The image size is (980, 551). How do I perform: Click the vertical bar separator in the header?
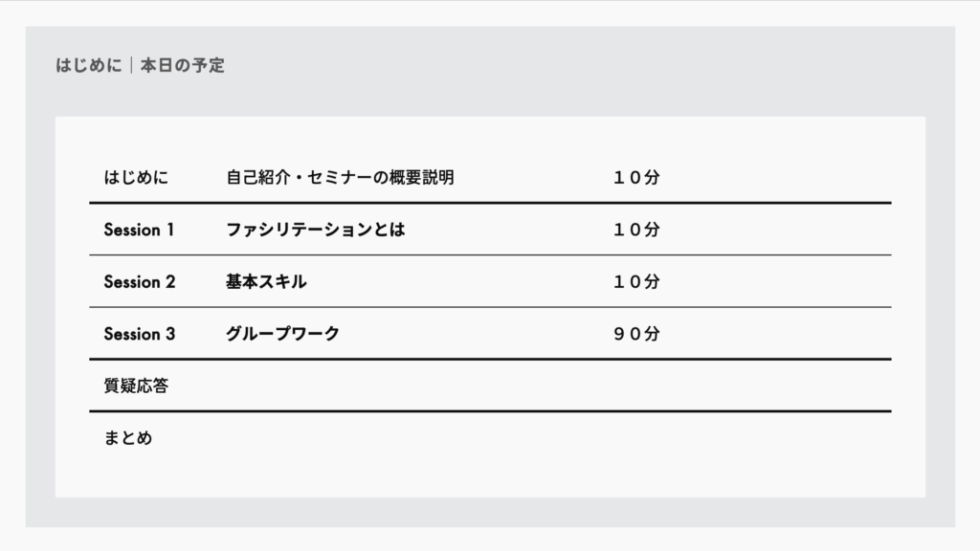(x=131, y=66)
